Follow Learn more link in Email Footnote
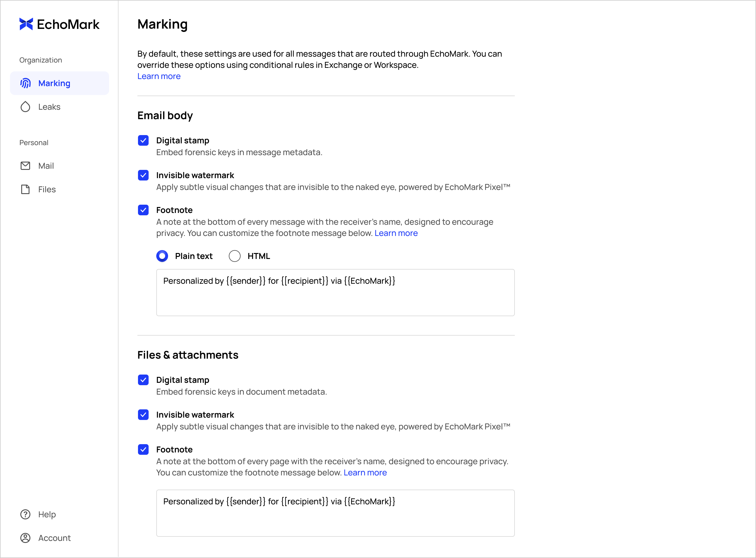The height and width of the screenshot is (558, 756). point(396,233)
